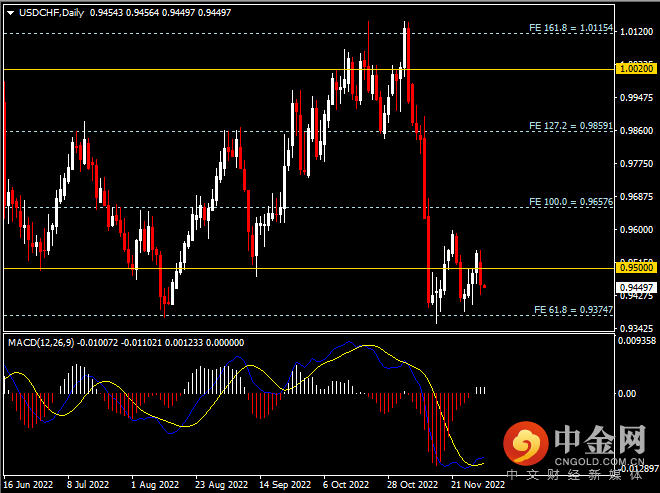Select the FE 127.2 = 0.98591 label
This screenshot has height=493, width=660.
coord(570,127)
